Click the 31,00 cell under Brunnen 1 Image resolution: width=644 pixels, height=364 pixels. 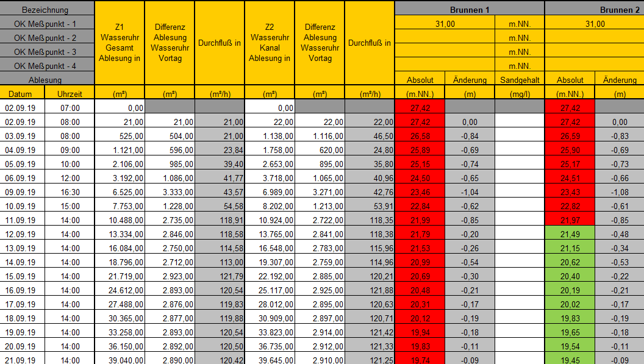[x=444, y=24]
